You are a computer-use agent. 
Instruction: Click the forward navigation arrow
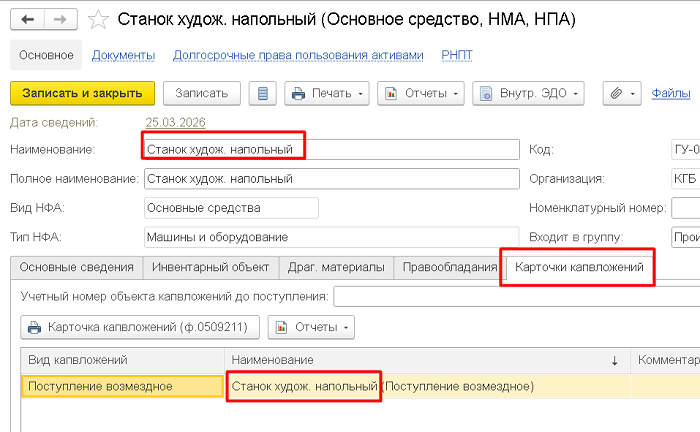click(60, 19)
